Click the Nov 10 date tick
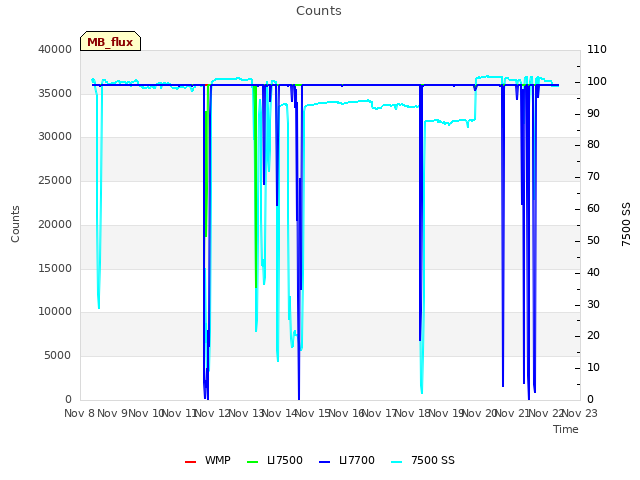Image resolution: width=640 pixels, height=480 pixels. (x=146, y=414)
